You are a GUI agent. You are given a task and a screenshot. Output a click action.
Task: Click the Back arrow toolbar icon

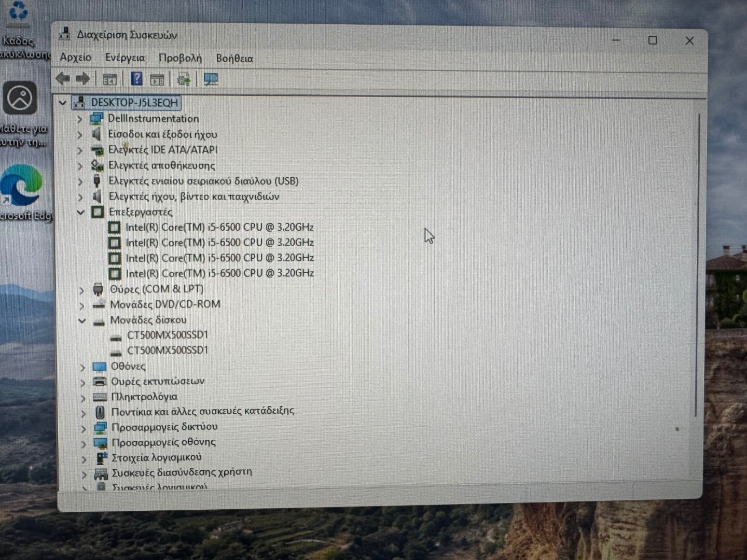pos(63,79)
